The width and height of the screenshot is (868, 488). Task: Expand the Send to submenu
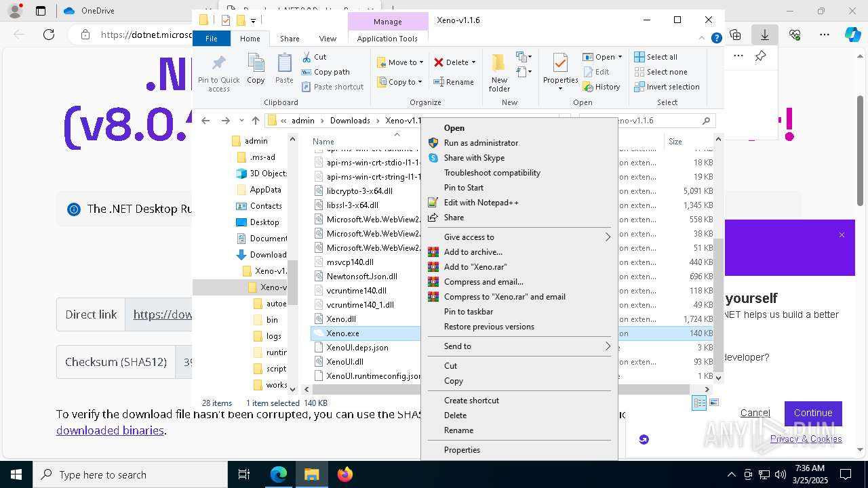point(519,346)
